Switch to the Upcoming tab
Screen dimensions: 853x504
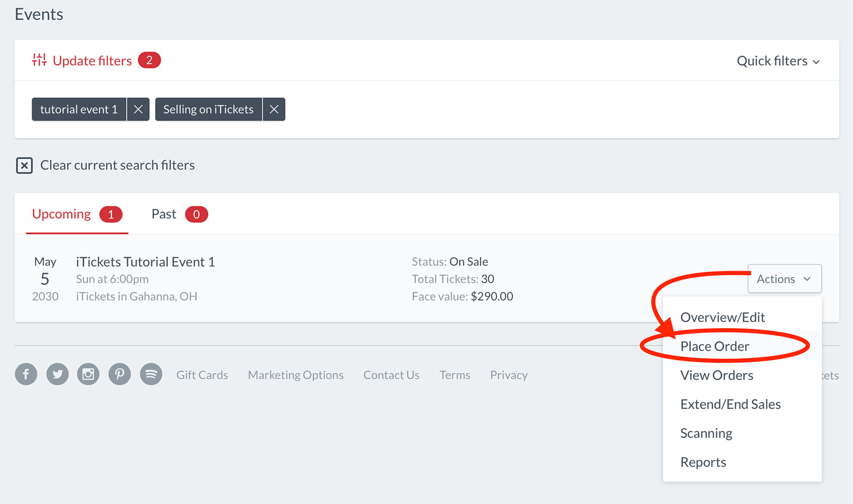[77, 214]
